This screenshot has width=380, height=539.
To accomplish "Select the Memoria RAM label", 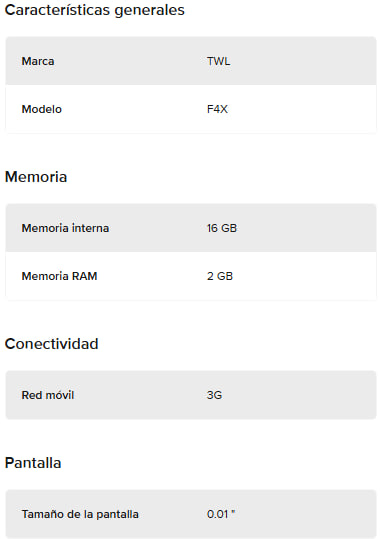I will point(59,276).
